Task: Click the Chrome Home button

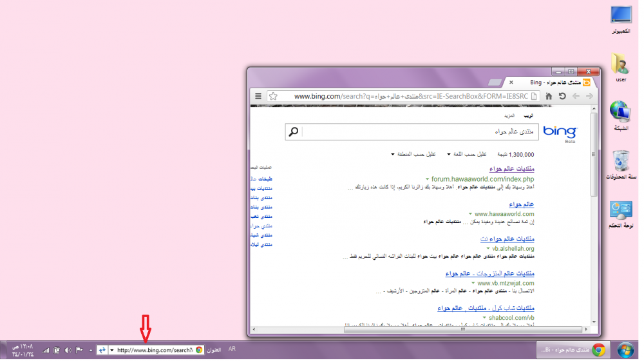Action: (x=549, y=96)
